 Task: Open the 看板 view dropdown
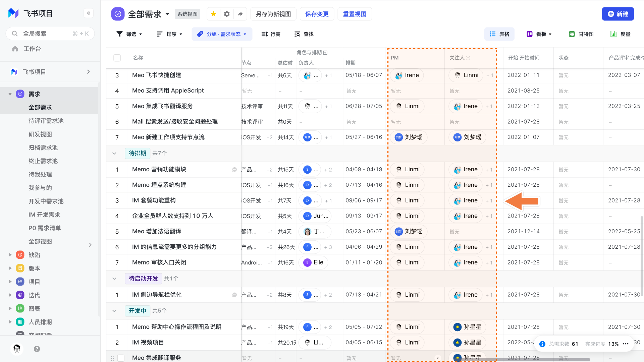tap(539, 34)
